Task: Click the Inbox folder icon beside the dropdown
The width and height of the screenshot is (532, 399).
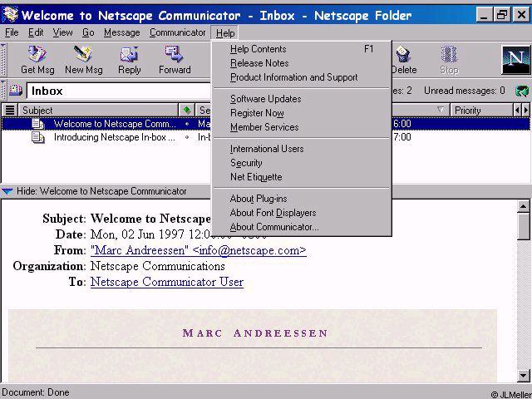Action: coord(15,91)
